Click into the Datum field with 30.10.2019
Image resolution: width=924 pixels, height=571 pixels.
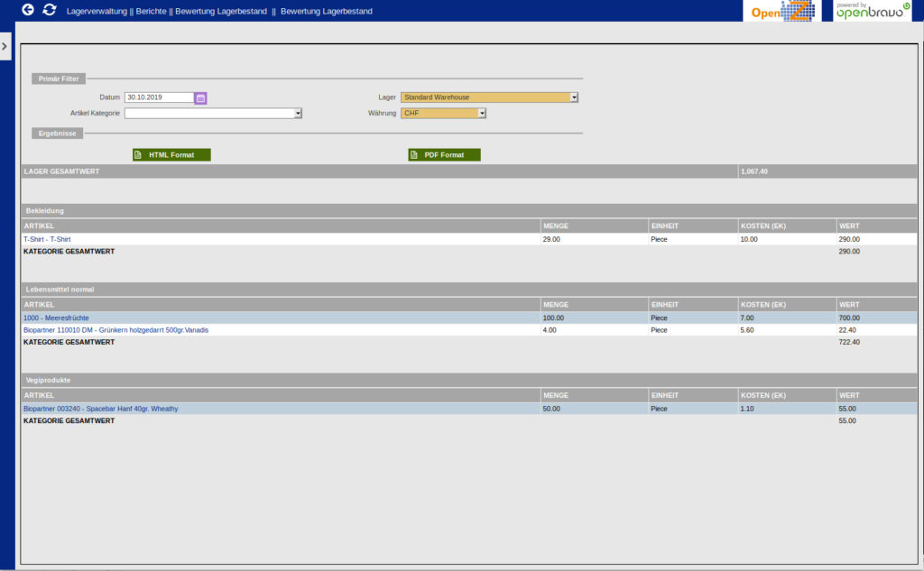coord(159,97)
